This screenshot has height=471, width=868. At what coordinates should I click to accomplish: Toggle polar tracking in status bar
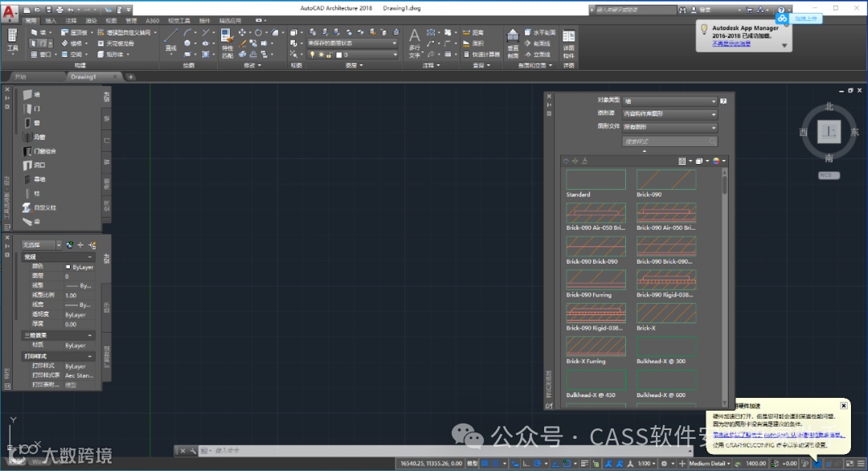coord(536,464)
